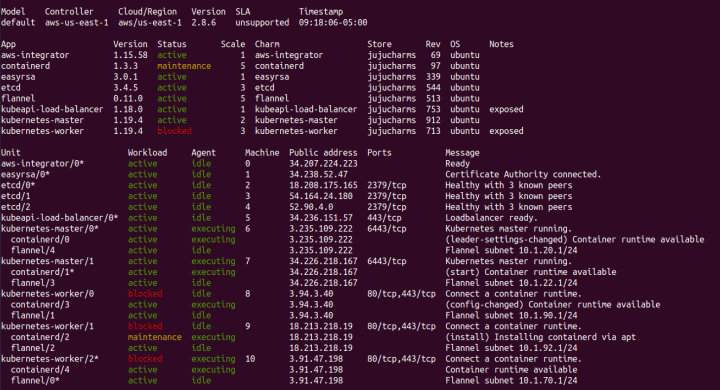Select the 'easyrsa/0*' unit name
This screenshot has height=390, width=720.
pos(25,175)
